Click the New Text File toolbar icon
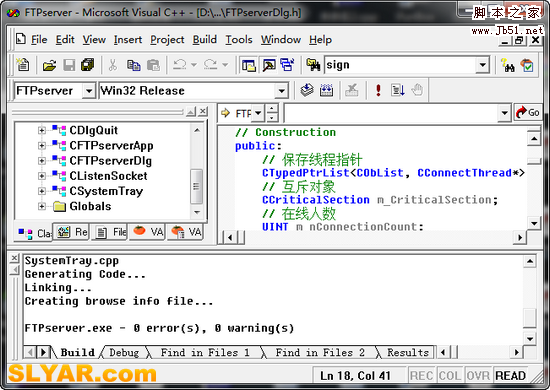This screenshot has height=390, width=550. coord(24,65)
